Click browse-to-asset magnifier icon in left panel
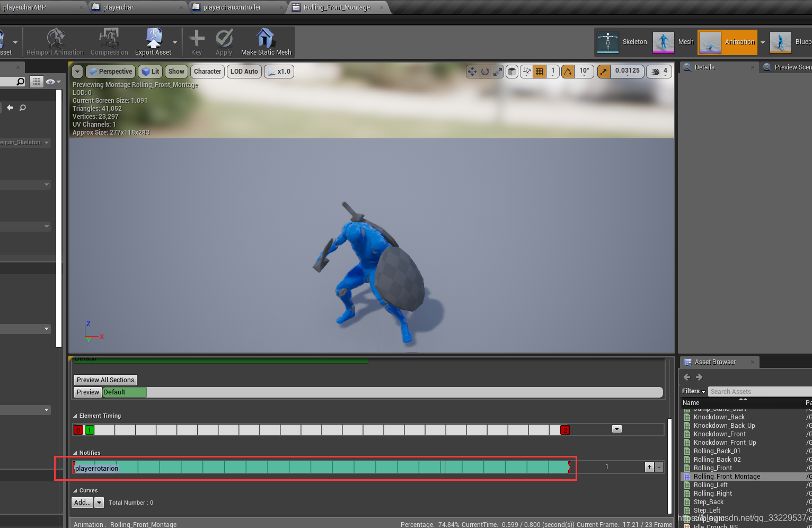812x528 pixels. [23, 108]
